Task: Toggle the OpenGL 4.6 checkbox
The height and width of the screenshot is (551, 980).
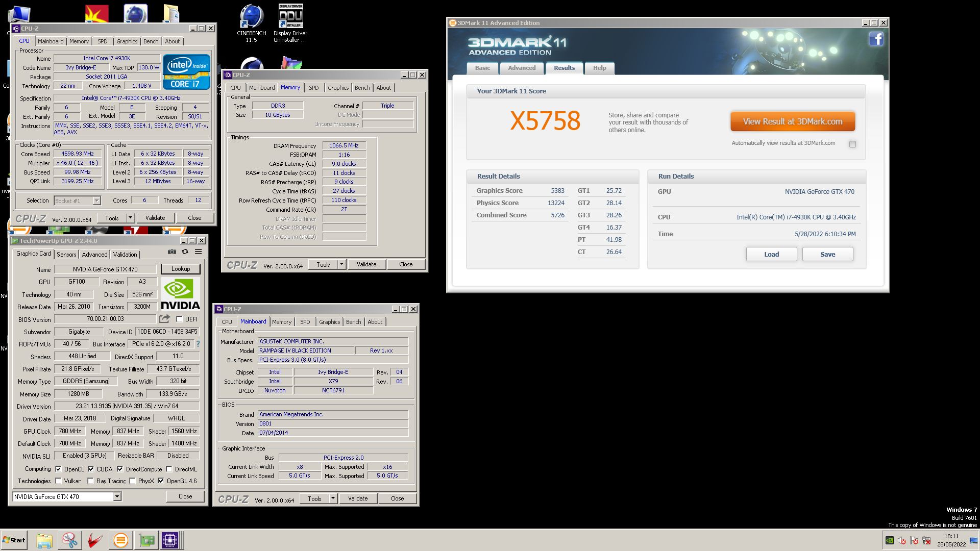Action: (161, 481)
